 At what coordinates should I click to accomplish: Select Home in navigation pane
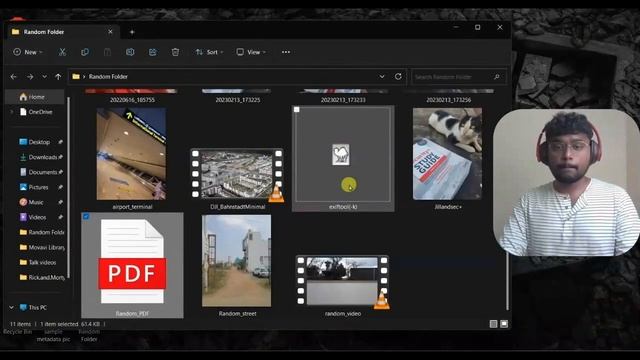point(35,97)
